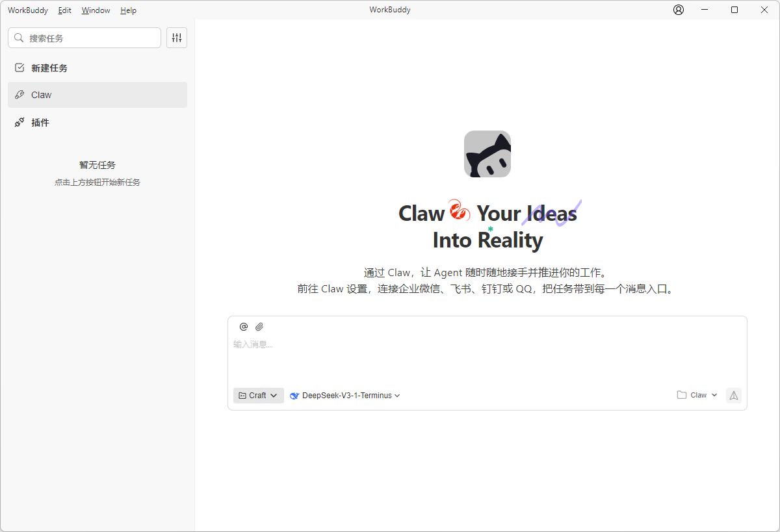Viewport: 780px width, 532px height.
Task: Focus the task search field
Action: pyautogui.click(x=84, y=38)
